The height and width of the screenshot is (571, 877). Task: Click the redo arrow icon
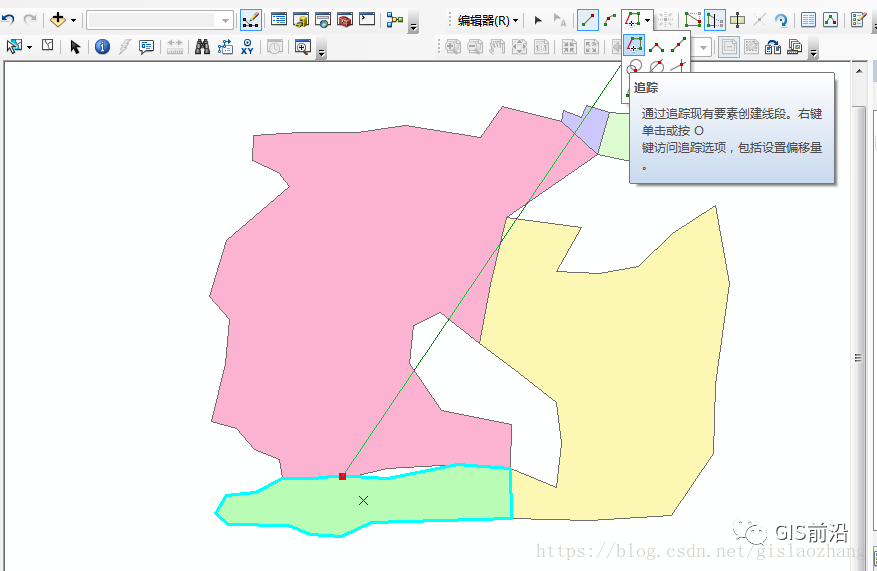(30, 20)
